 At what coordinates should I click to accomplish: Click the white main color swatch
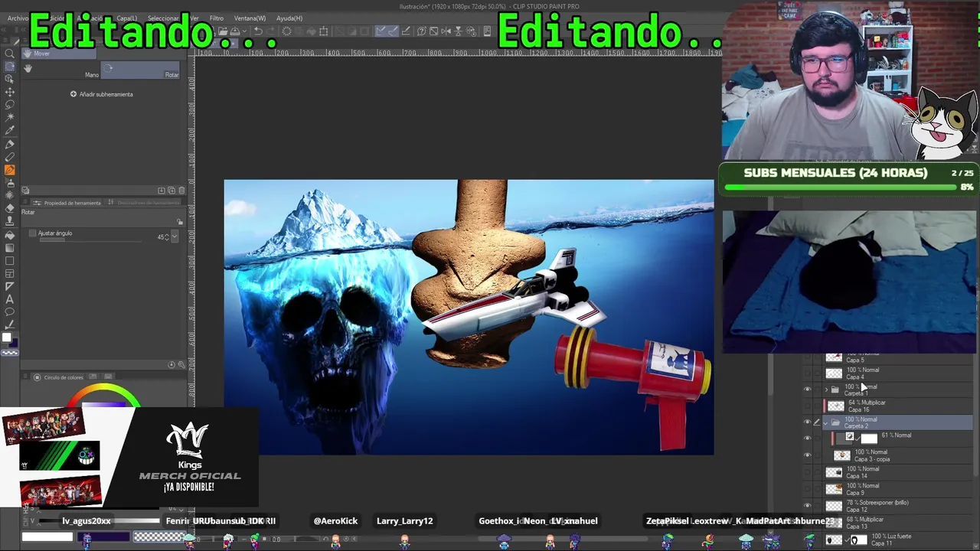(x=7, y=337)
